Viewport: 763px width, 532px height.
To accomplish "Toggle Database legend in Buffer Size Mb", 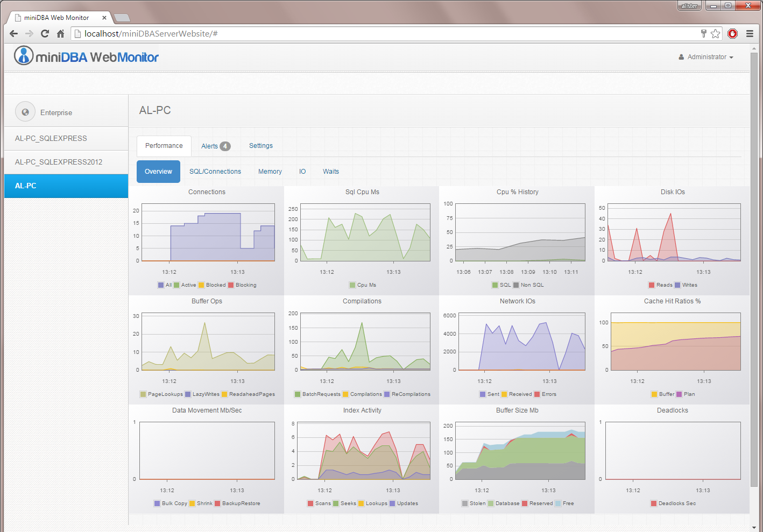I will [504, 503].
